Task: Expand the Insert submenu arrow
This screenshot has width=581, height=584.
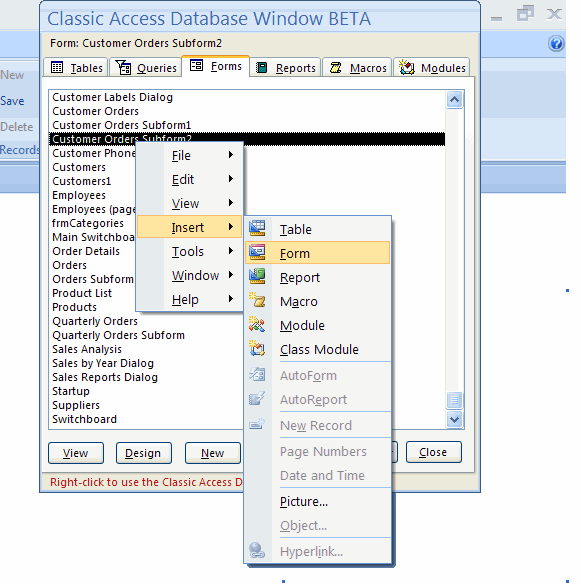Action: pos(231,226)
